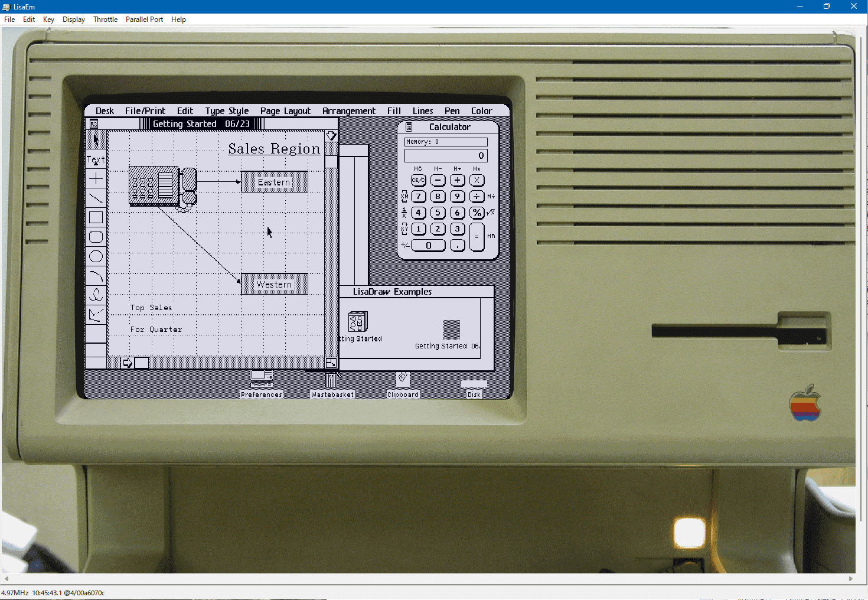
Task: Select the Eastern box in the drawing
Action: tap(275, 182)
